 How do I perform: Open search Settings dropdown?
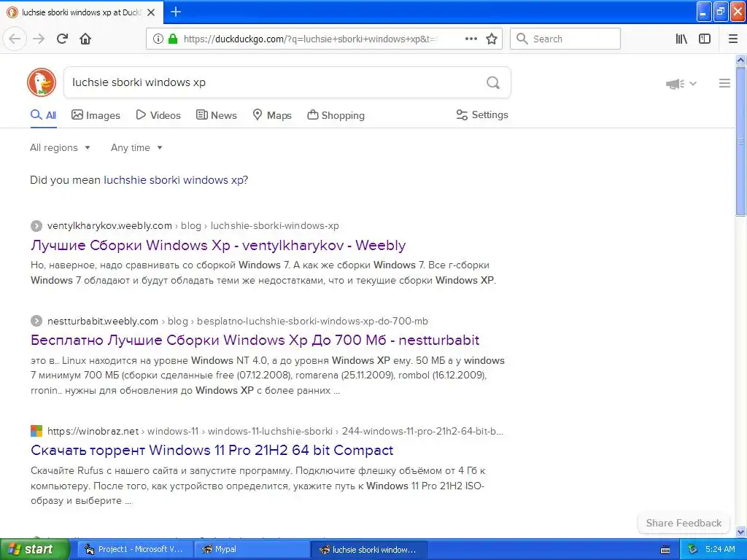point(482,114)
